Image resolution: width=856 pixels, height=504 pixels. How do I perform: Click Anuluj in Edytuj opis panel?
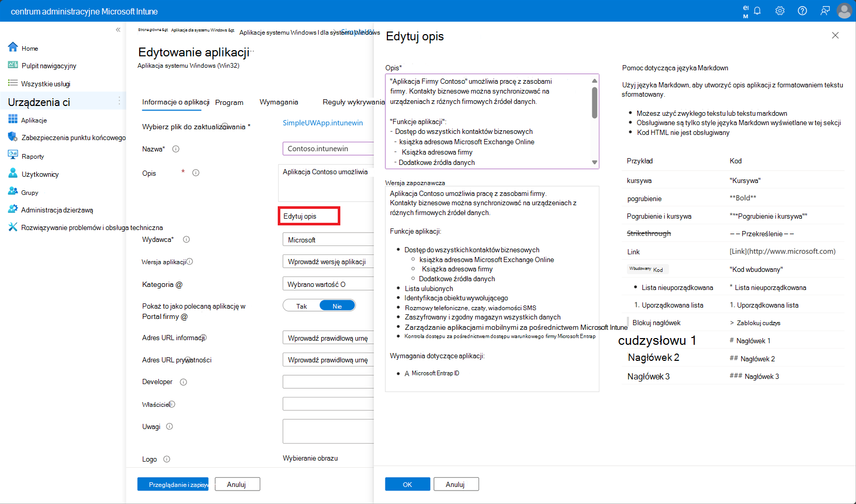(456, 484)
